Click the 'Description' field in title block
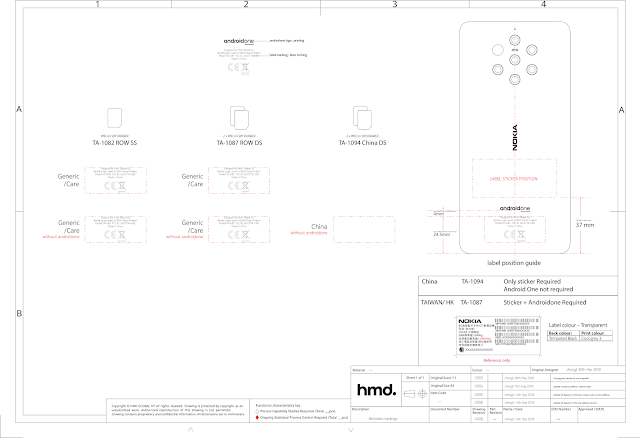The image size is (640, 438). (390, 414)
